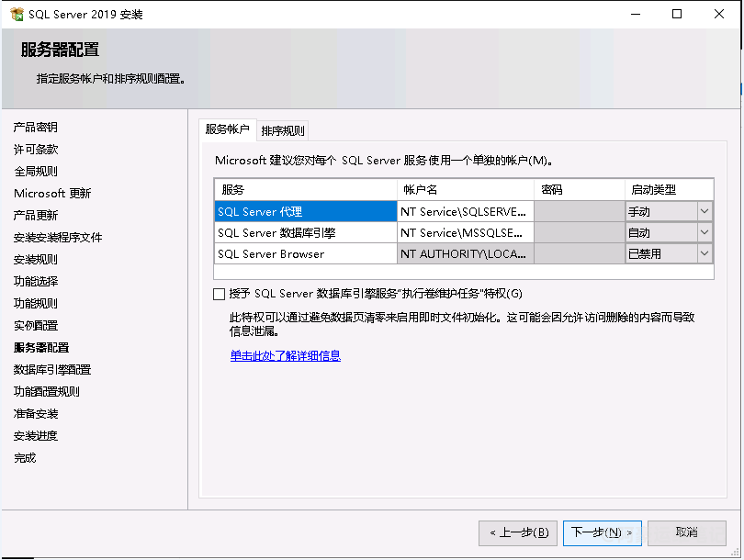The width and height of the screenshot is (744, 560).
Task: Click the 下一步(N) button
Action: click(x=603, y=533)
